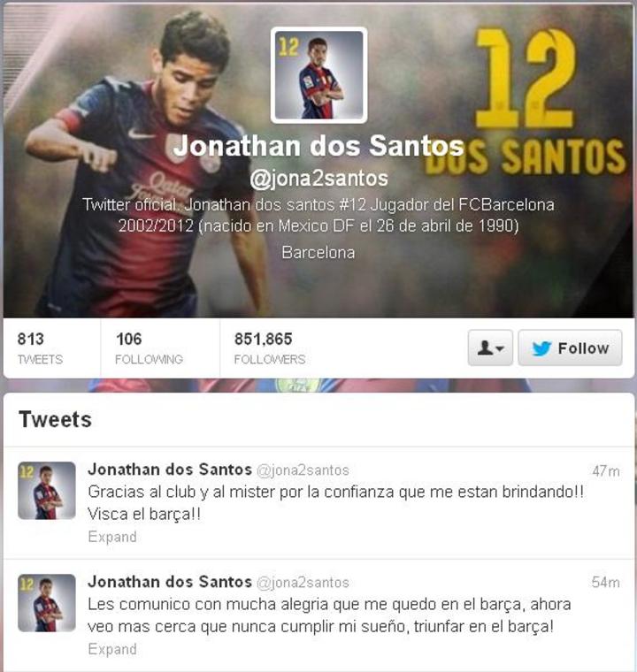This screenshot has width=637, height=672.
Task: Open the 54m timestamp of second tweet
Action: tap(606, 582)
